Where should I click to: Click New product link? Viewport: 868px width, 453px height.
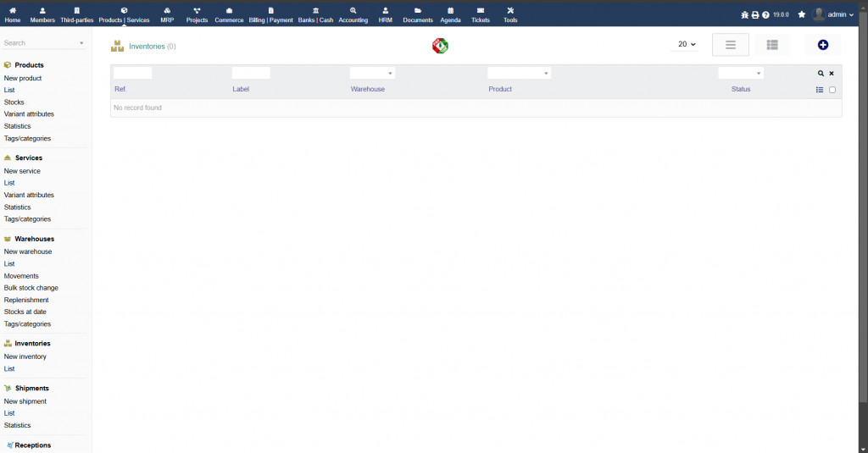click(23, 78)
